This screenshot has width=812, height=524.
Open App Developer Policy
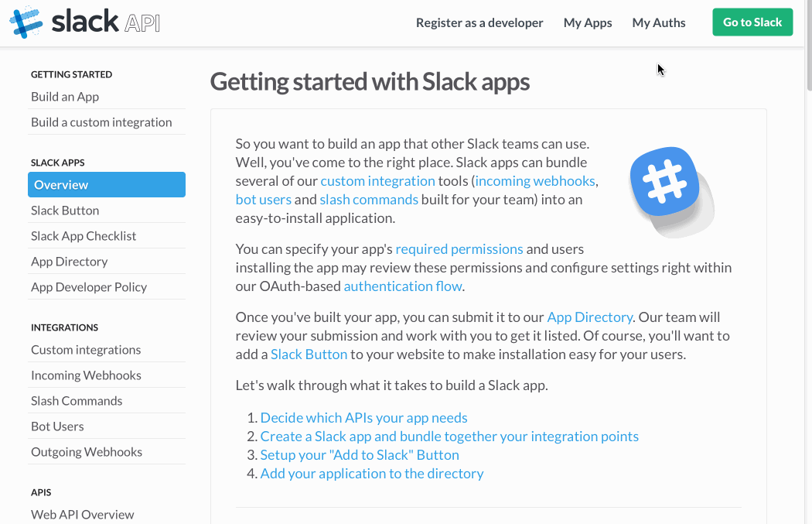(x=89, y=286)
